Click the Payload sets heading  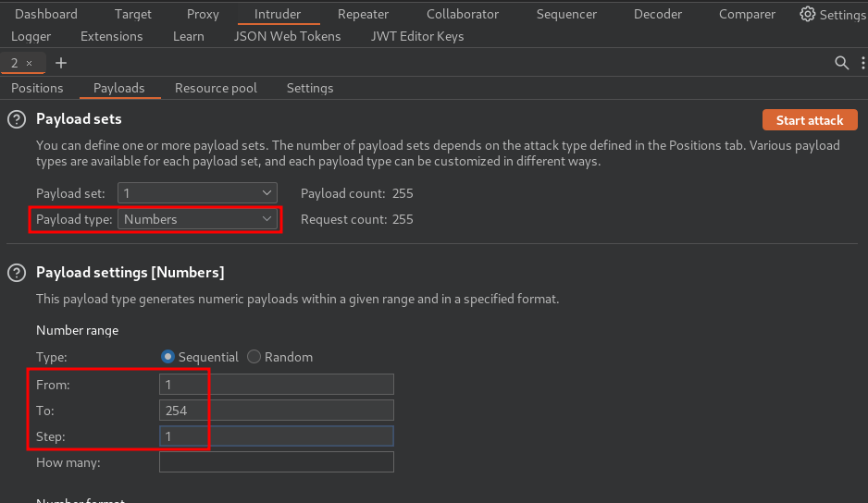tap(79, 119)
